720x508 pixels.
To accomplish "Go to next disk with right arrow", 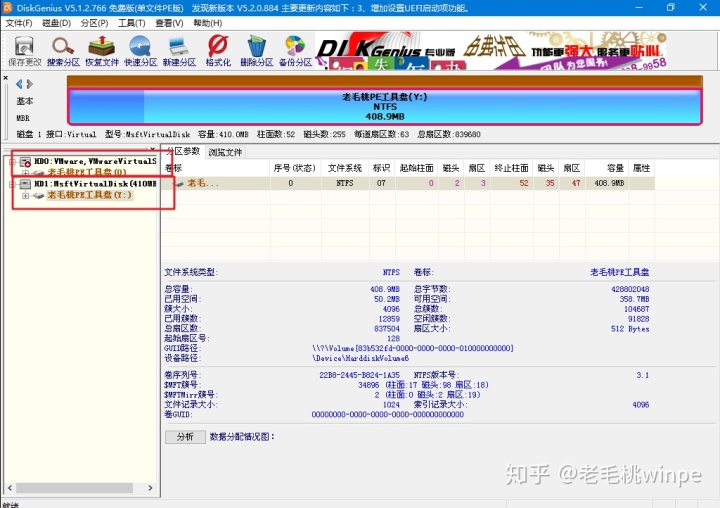I will [30, 84].
